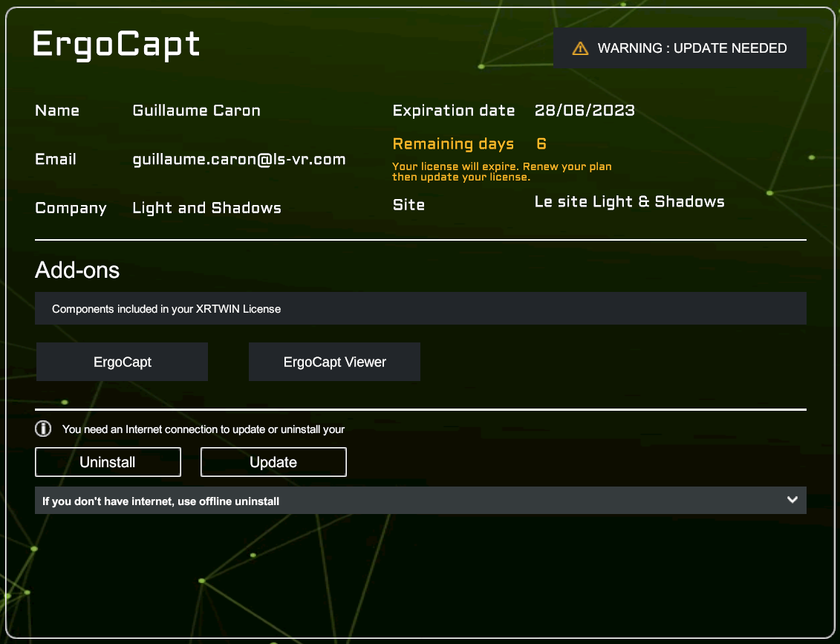The image size is (840, 644).
Task: Open the offline uninstall collapsible bar
Action: point(420,501)
